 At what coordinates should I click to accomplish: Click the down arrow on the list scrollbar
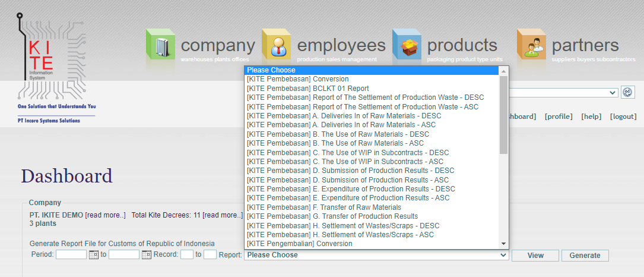click(x=503, y=244)
